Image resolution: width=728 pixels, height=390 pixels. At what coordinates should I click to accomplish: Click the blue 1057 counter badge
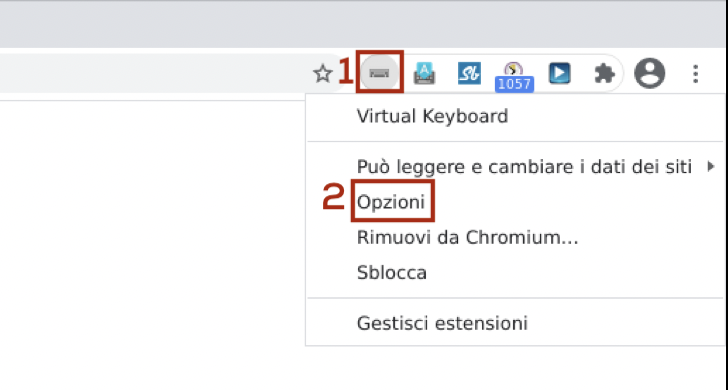(x=514, y=84)
